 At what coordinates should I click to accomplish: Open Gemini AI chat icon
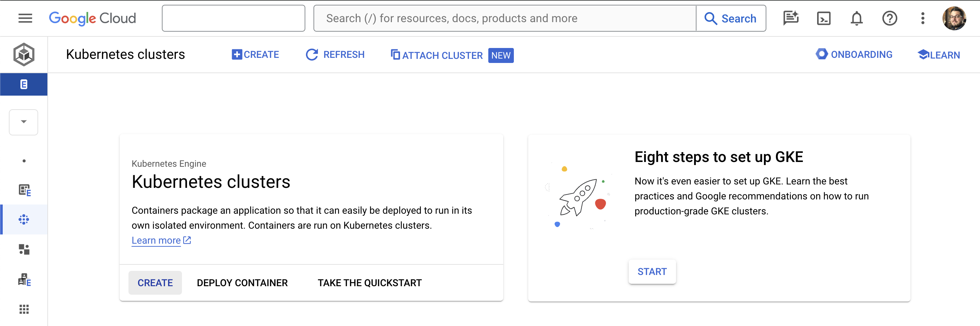point(791,18)
